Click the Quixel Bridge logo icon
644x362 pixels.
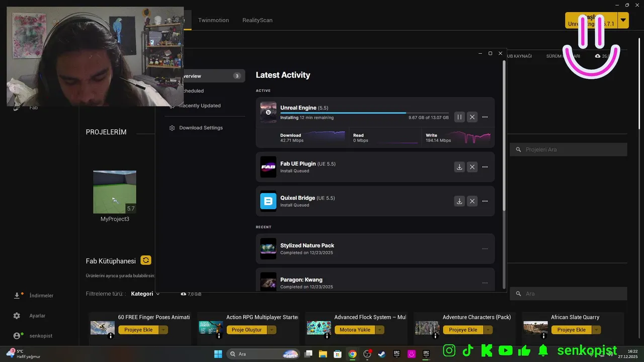tap(268, 201)
